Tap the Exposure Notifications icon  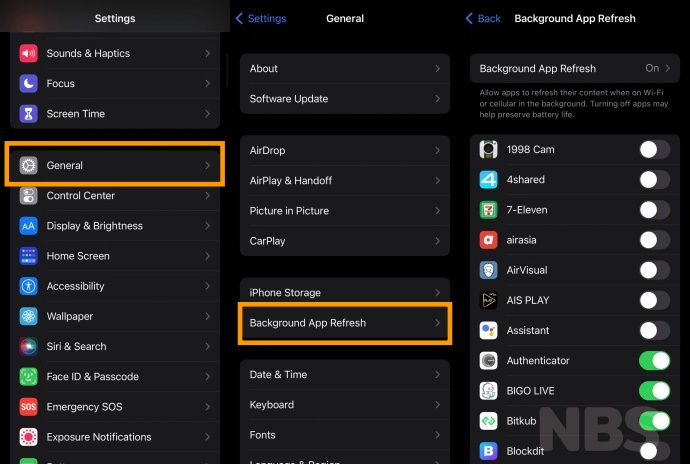29,437
